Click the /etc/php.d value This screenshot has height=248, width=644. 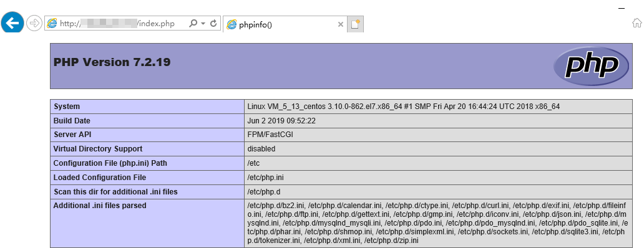pyautogui.click(x=264, y=191)
